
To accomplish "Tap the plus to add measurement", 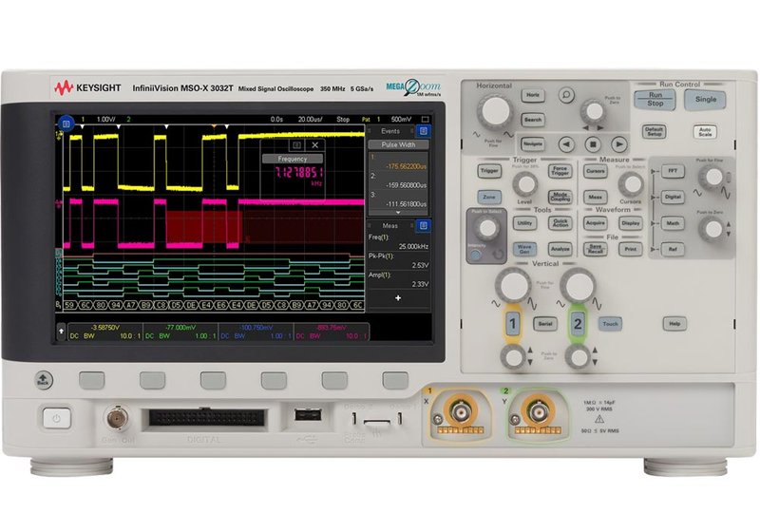I will [x=398, y=298].
